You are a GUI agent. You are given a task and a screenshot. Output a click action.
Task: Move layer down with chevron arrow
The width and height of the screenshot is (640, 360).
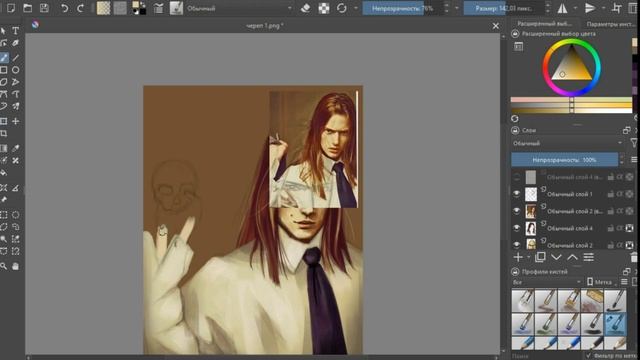click(x=556, y=257)
